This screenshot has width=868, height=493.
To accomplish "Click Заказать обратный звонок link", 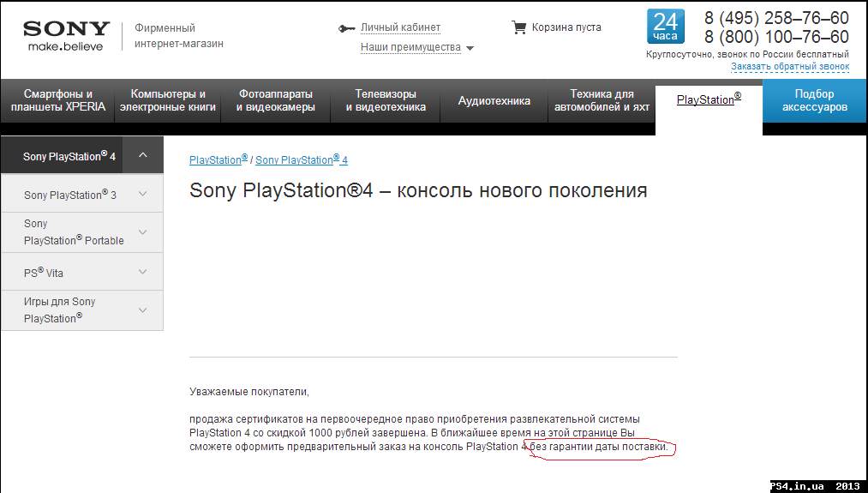I will point(789,67).
